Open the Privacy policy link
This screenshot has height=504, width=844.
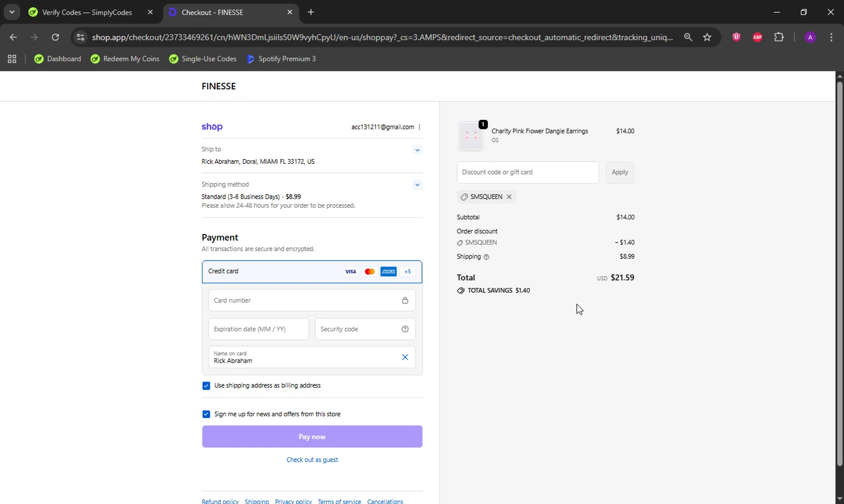click(x=293, y=501)
